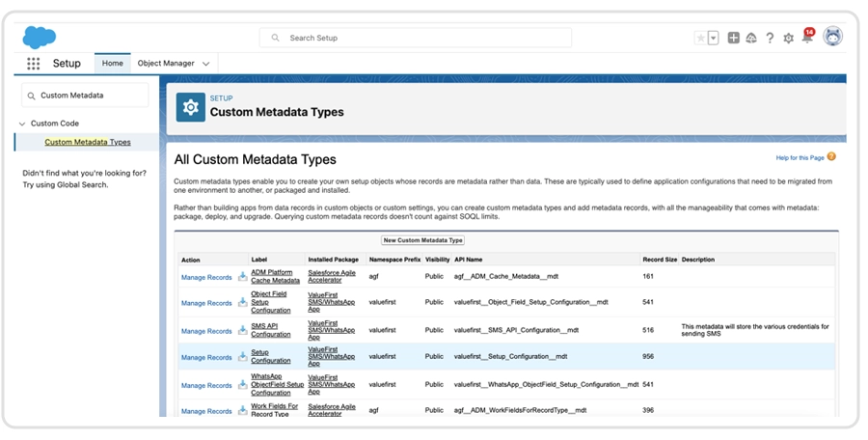Open the Global Actions plus icon
The height and width of the screenshot is (440, 868).
click(734, 38)
